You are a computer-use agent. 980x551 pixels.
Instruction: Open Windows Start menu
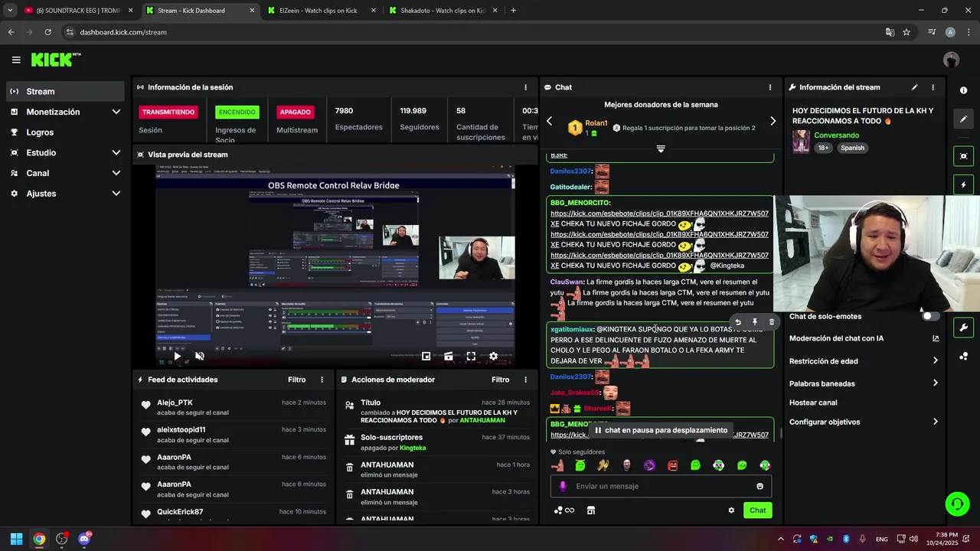click(x=16, y=539)
